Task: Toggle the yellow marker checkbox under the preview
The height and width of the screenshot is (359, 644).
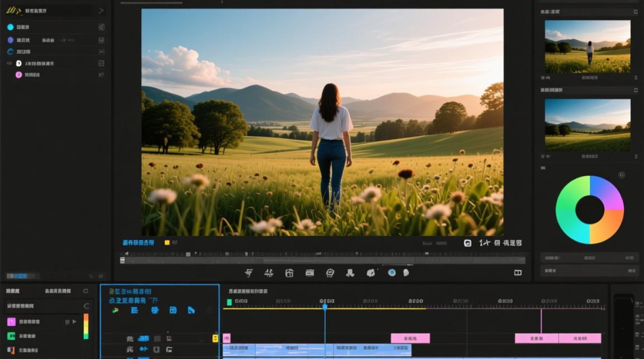Action: [x=167, y=243]
